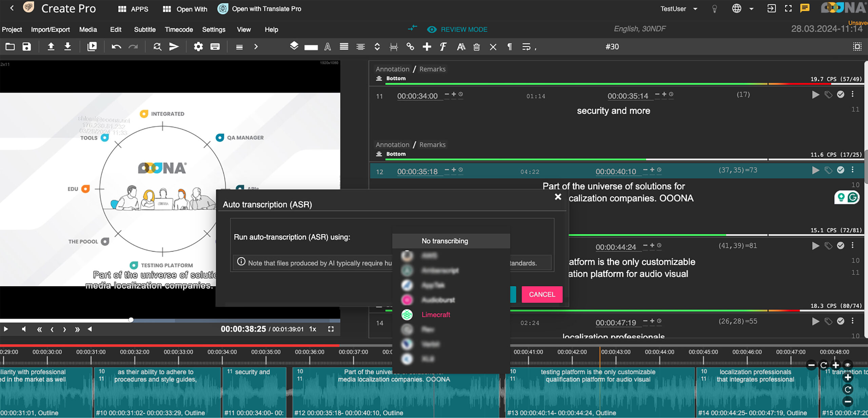Click subtitle 11's in-time 00:00:34:00 field
The image size is (868, 418).
pos(417,96)
